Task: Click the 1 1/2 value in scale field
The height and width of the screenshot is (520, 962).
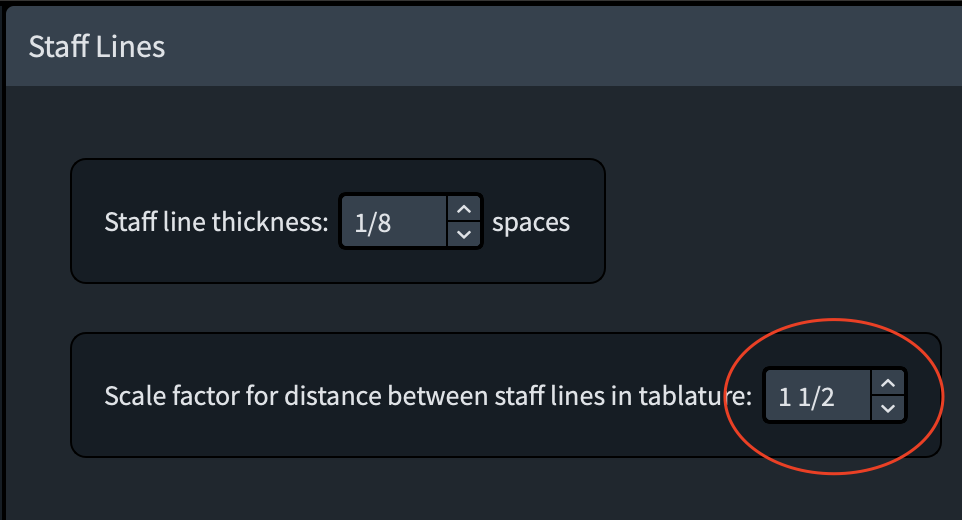Action: [806, 397]
